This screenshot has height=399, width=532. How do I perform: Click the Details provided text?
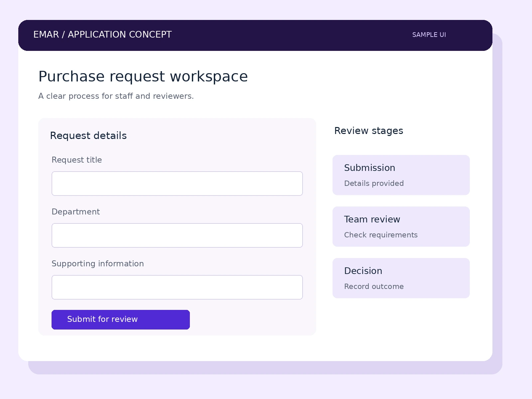click(x=374, y=184)
